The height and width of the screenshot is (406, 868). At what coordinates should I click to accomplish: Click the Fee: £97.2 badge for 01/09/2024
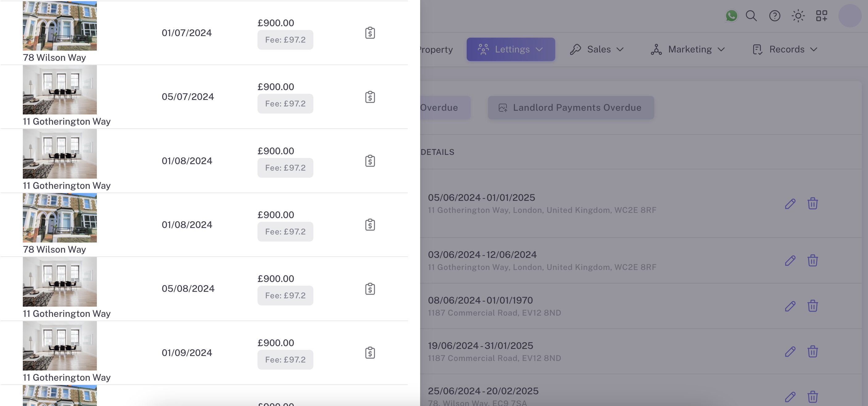[285, 359]
